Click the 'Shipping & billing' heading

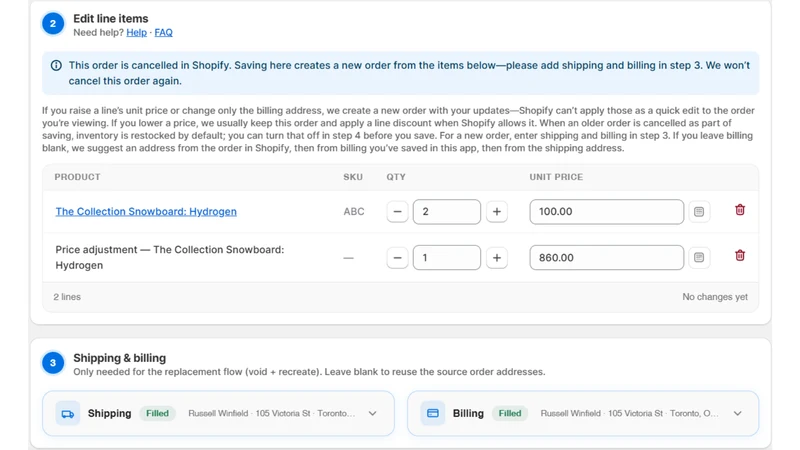point(119,358)
